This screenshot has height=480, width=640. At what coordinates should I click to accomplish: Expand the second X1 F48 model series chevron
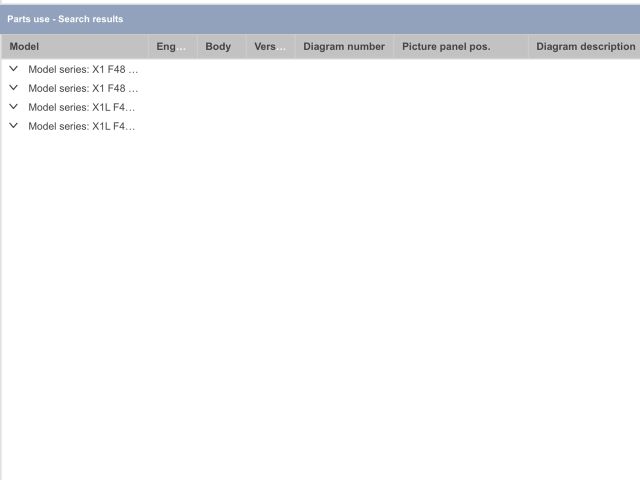[13, 88]
